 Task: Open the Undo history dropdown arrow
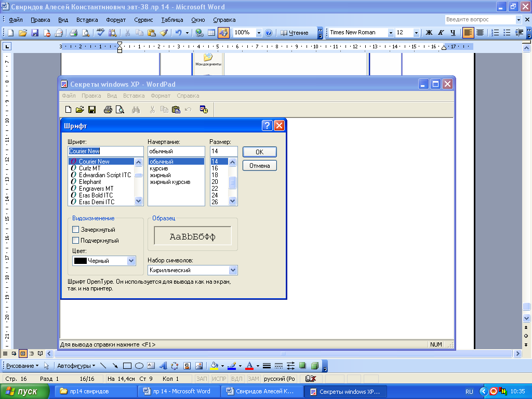pos(187,33)
